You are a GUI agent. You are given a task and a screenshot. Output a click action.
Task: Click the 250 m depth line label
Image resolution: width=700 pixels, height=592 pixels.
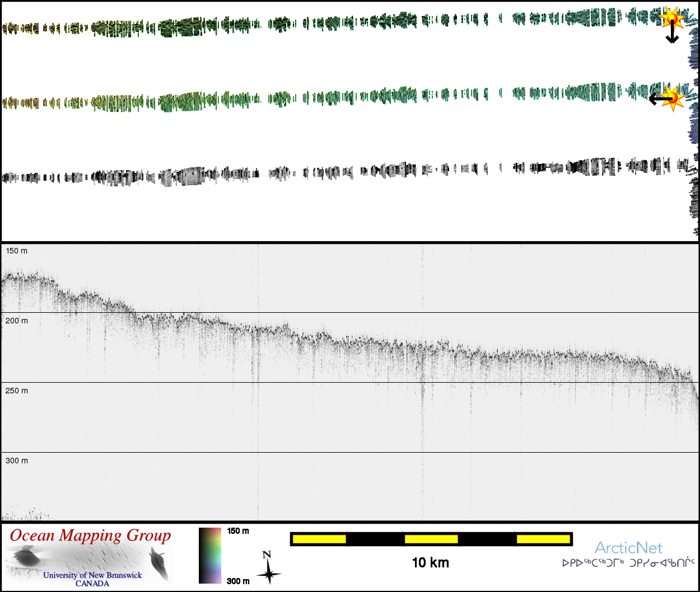tap(17, 391)
